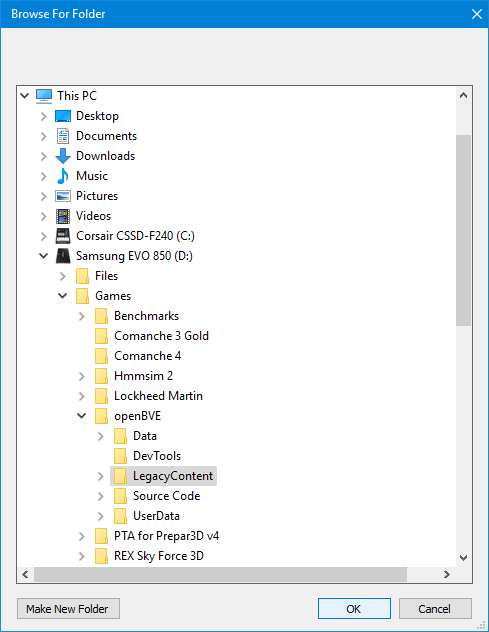Expand the LegacyContent folder
Image resolution: width=489 pixels, height=632 pixels.
point(101,476)
